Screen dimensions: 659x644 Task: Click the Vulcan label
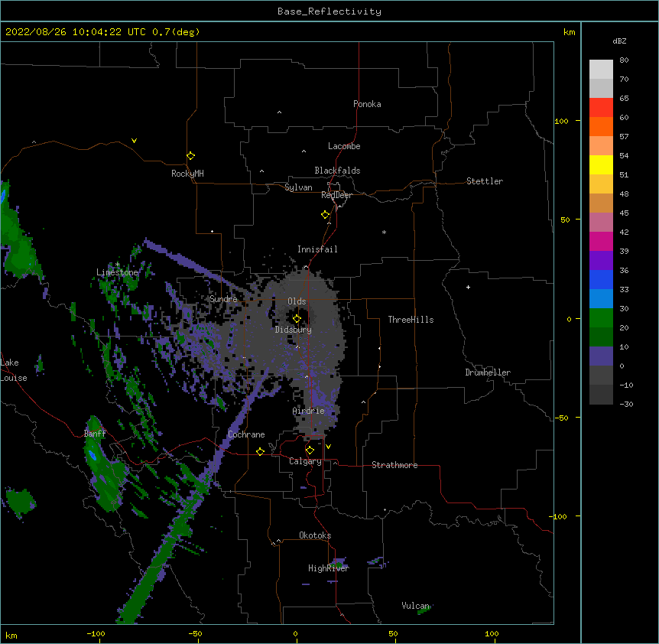pyautogui.click(x=415, y=606)
